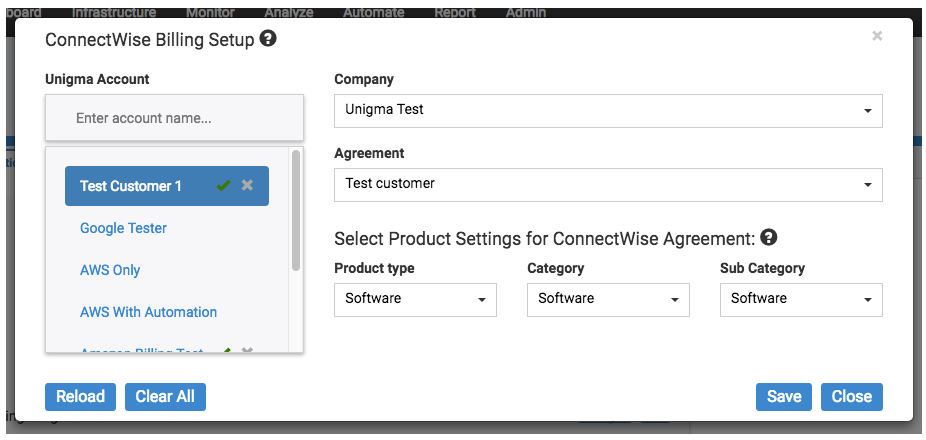
Task: Open help icon beside ConnectWise Billing Setup title
Action: tap(268, 40)
